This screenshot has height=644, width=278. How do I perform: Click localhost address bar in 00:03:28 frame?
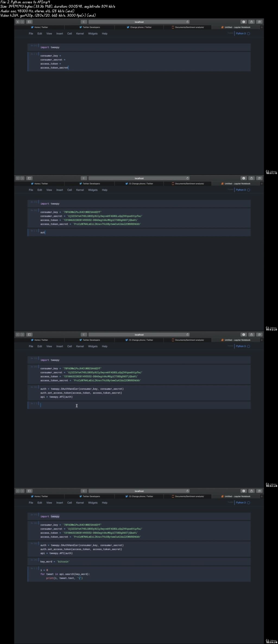click(x=139, y=335)
